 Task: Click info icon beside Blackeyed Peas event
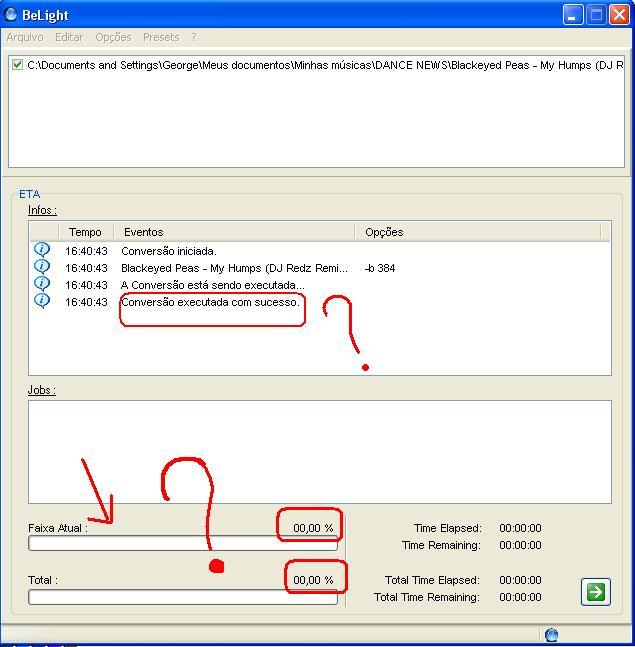tap(42, 267)
